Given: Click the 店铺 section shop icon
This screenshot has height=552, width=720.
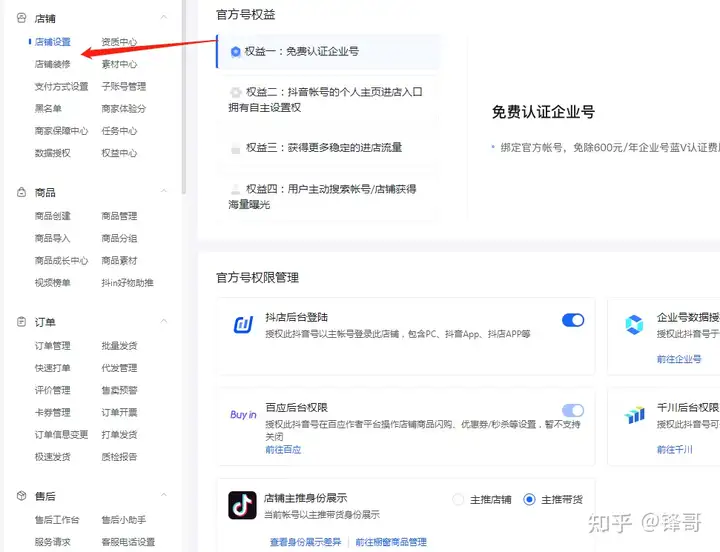Looking at the screenshot, I should (21, 18).
